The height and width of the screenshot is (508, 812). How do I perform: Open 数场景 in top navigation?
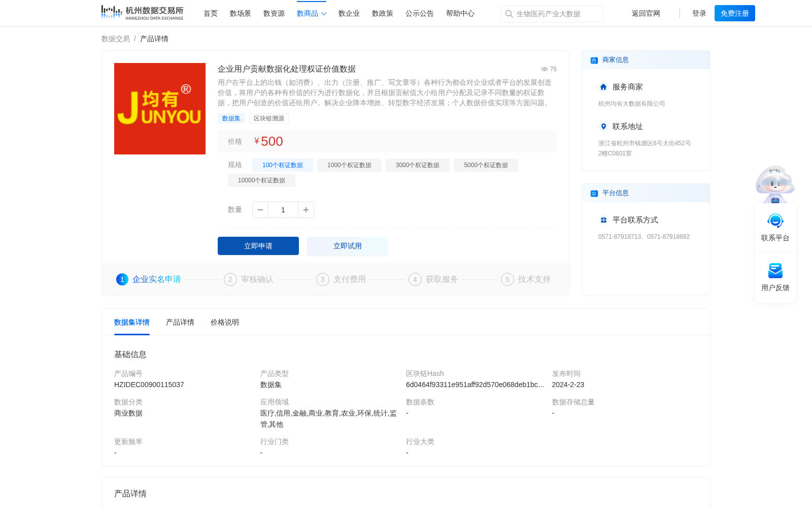(241, 14)
